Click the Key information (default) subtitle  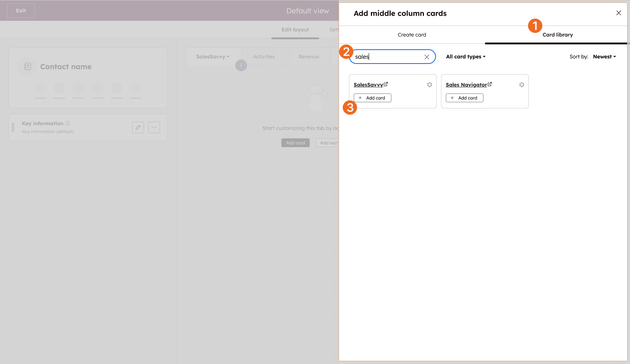(x=48, y=132)
